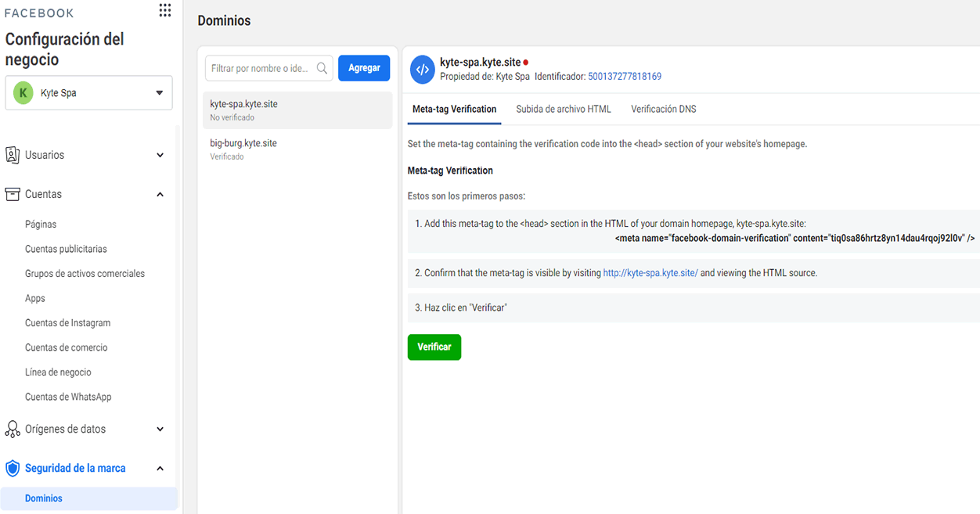
Task: Click the Seguridad de la marca shield icon
Action: pos(13,468)
